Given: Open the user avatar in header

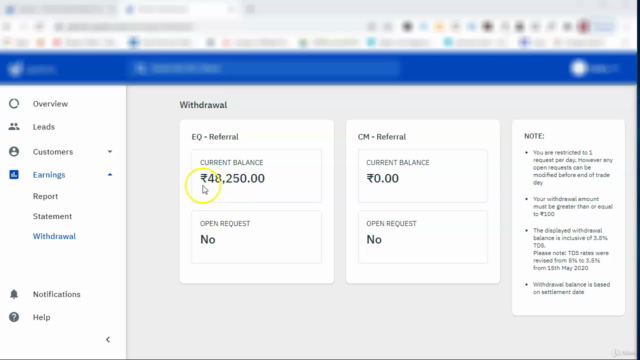Looking at the screenshot, I should [578, 68].
